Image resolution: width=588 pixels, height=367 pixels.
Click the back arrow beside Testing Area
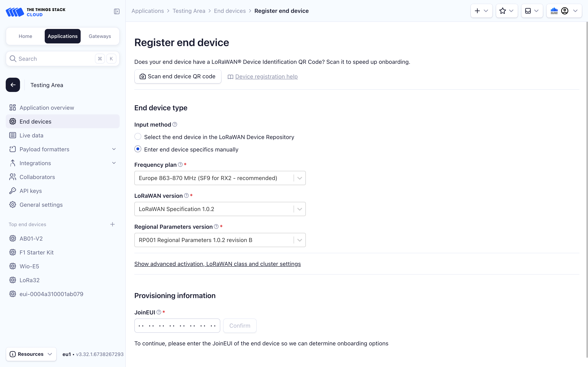(x=13, y=85)
